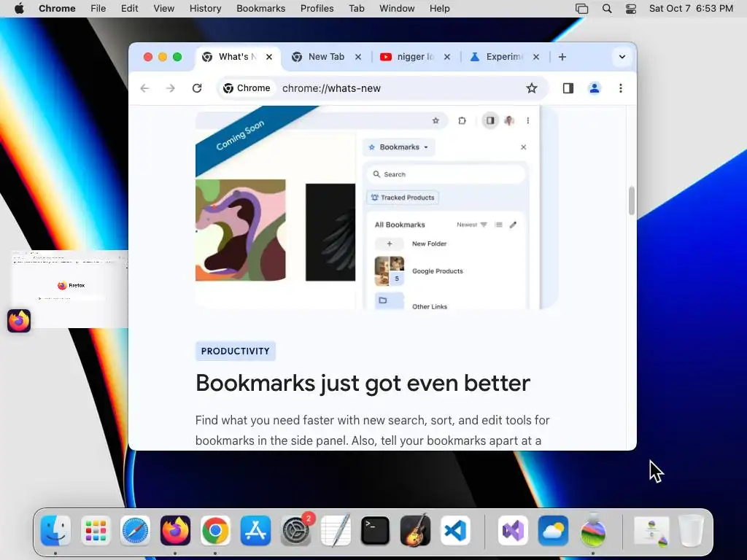Open the Chrome profile avatar button
747x560 pixels.
594,88
